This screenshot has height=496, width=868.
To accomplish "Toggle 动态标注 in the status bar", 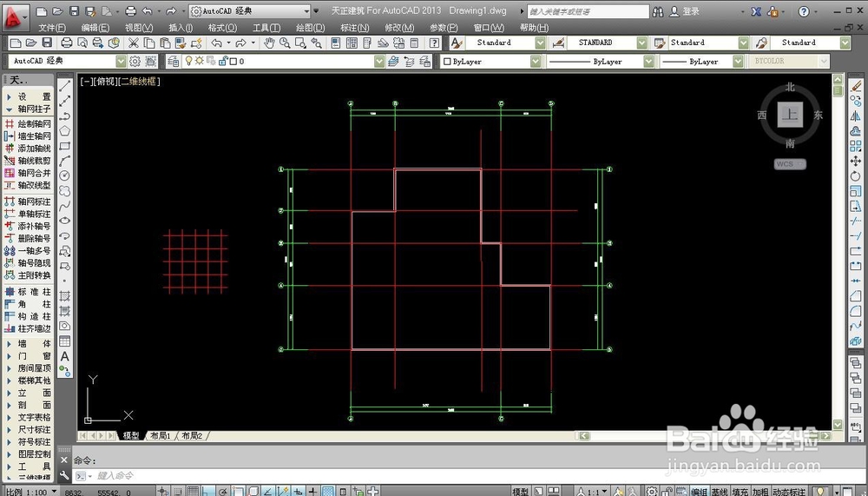I will tap(789, 492).
